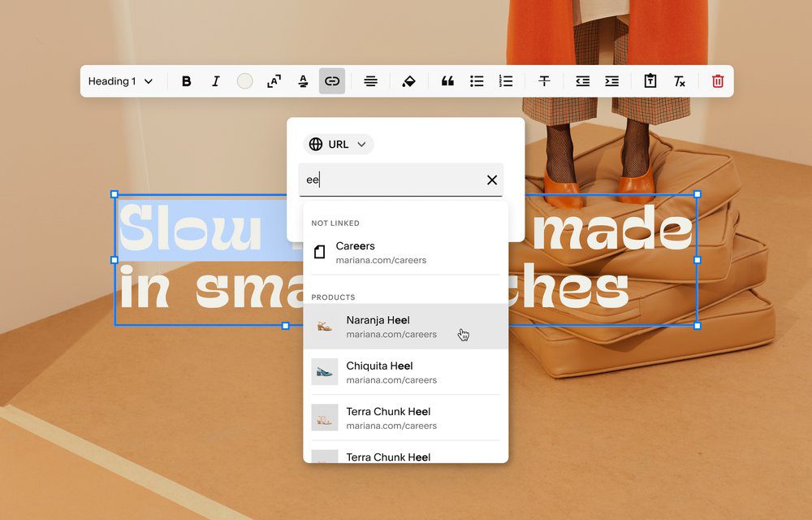Increase indentation of the text

[611, 80]
